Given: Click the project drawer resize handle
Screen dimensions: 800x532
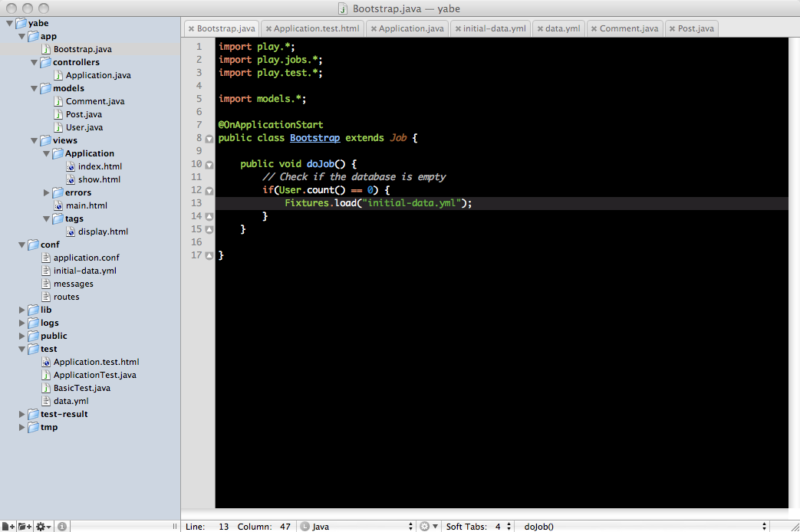Looking at the screenshot, I should click(175, 527).
